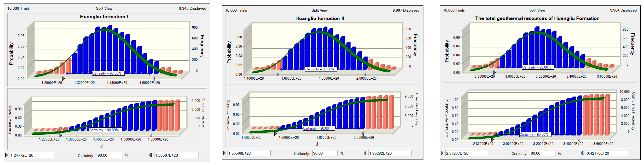Select right certainty grabber in formation I cumulative chart
Viewport: 644px width, 165px height.
[151, 135]
